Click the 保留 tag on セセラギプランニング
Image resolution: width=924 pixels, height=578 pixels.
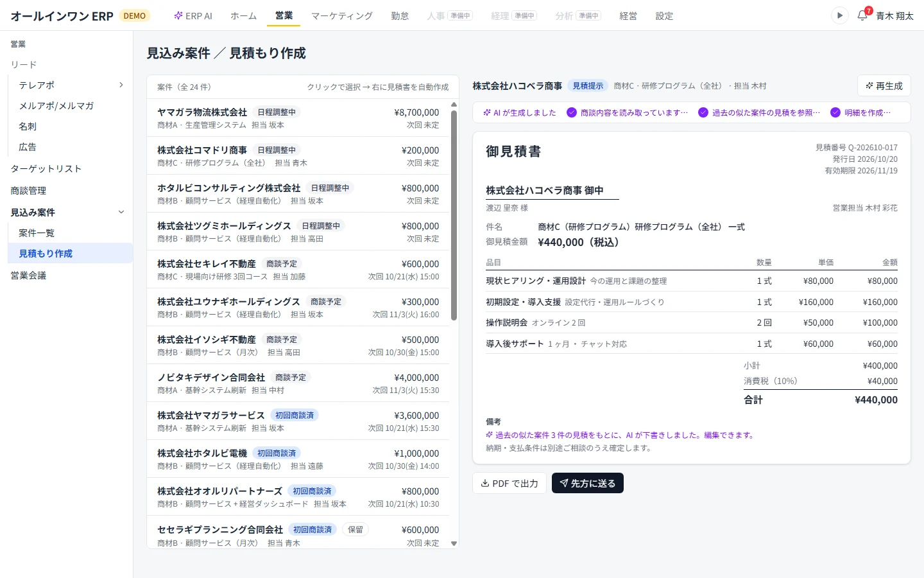355,529
